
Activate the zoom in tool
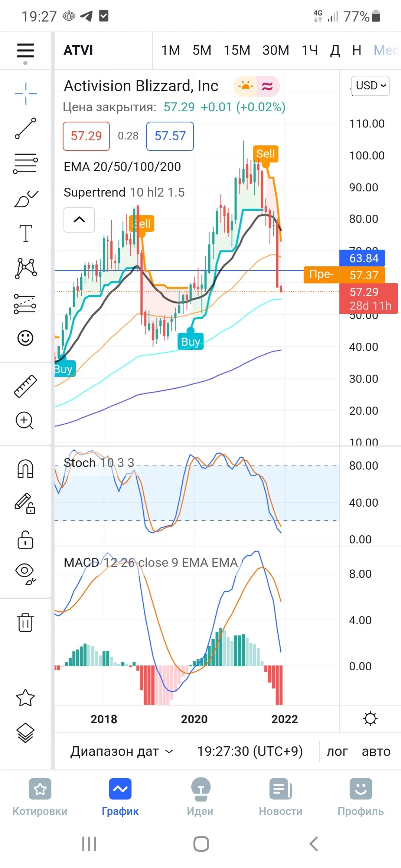click(25, 421)
